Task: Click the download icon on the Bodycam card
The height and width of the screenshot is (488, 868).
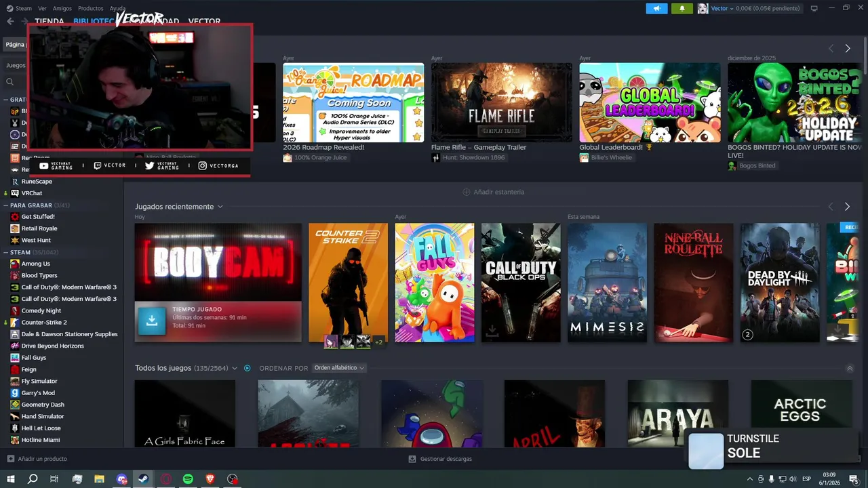Action: click(x=152, y=321)
